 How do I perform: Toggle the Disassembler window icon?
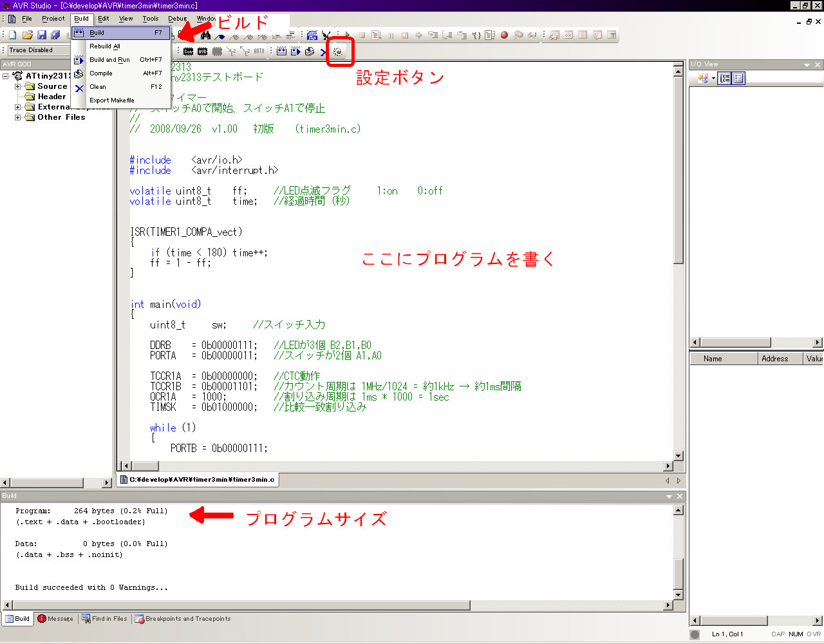pos(612,35)
